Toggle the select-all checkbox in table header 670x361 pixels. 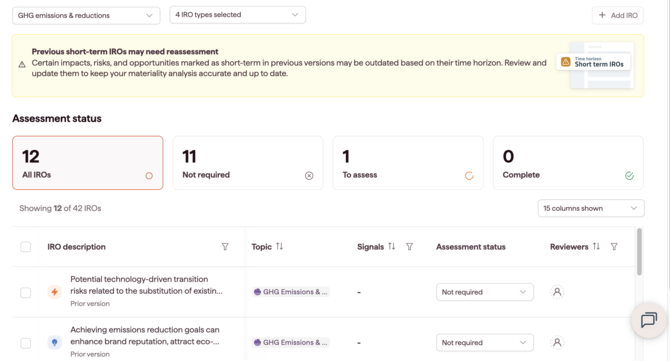[26, 247]
